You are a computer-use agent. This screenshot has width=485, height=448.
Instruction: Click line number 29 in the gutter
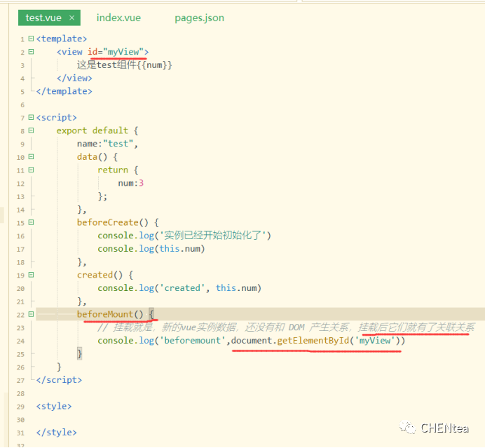tap(22, 406)
